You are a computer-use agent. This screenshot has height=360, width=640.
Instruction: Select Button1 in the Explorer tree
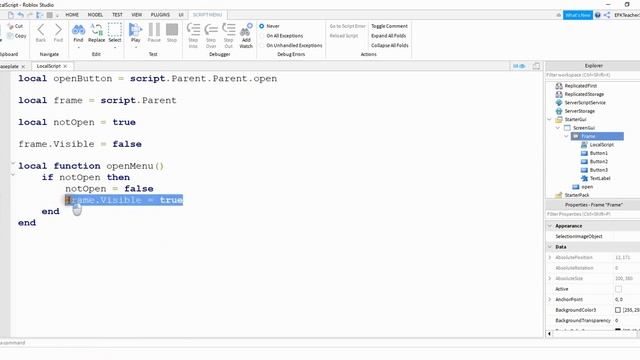pyautogui.click(x=598, y=153)
